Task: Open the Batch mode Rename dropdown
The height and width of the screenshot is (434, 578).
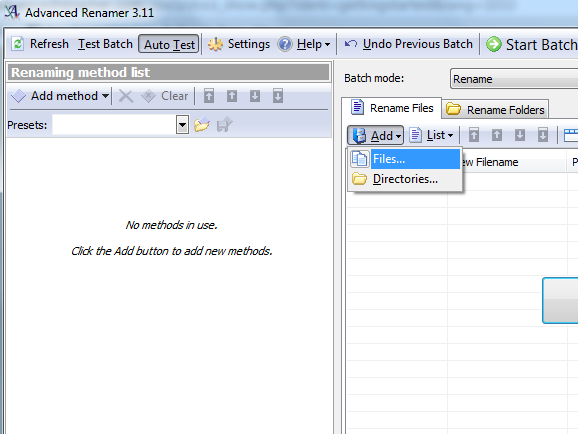Action: [x=514, y=79]
